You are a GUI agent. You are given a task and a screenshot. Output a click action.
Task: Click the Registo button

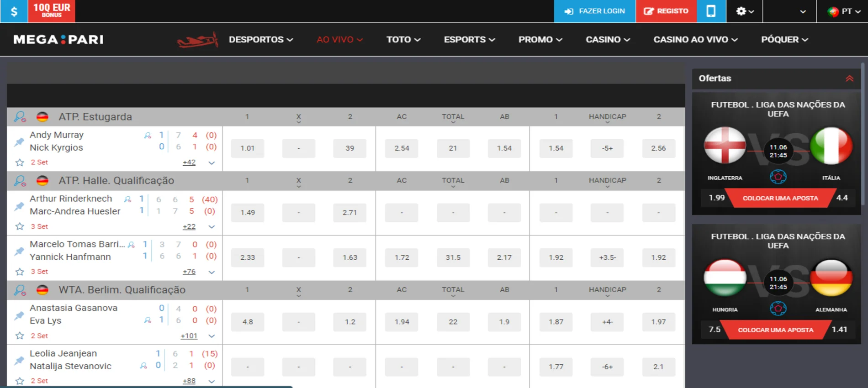coord(666,11)
